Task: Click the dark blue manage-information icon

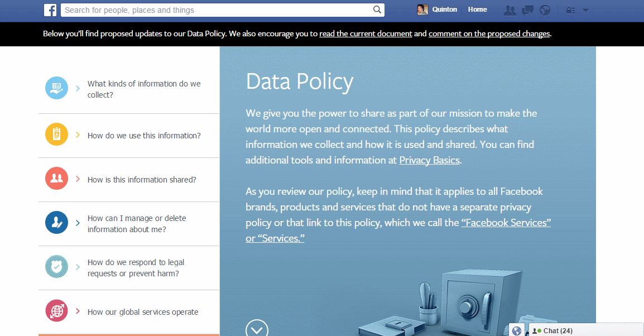Action: [x=57, y=223]
